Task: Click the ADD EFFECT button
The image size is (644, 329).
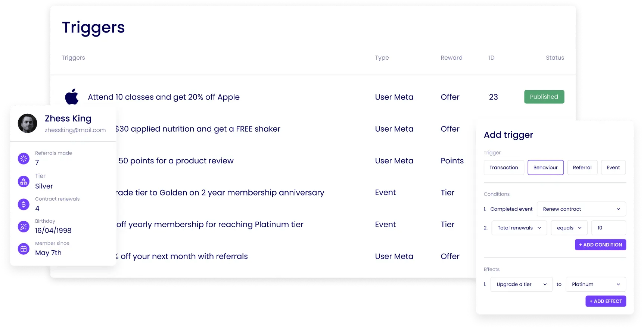Action: click(x=606, y=301)
